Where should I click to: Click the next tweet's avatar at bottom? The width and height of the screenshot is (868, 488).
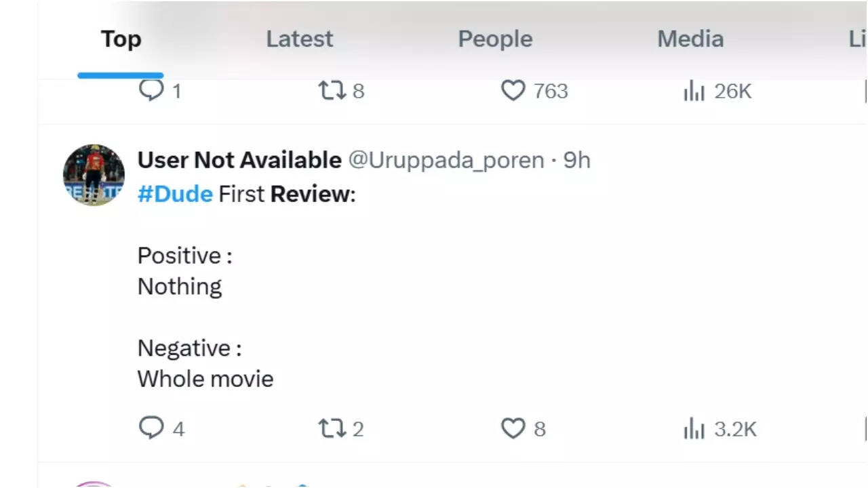click(94, 484)
